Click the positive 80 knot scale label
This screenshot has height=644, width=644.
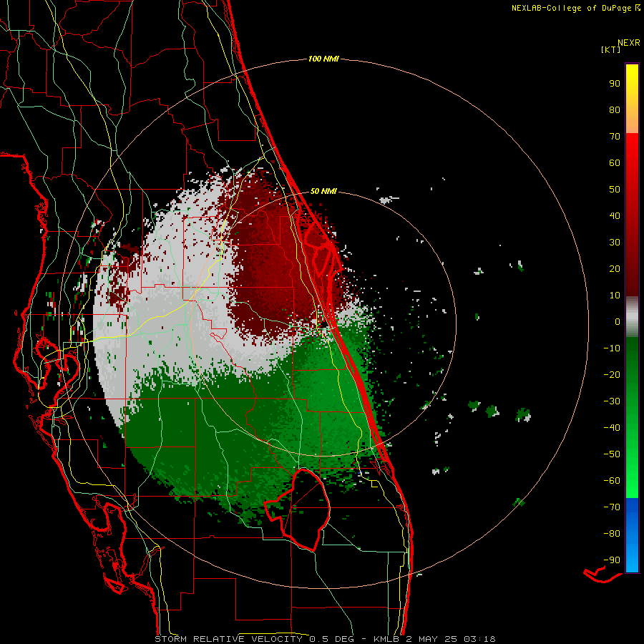point(615,109)
